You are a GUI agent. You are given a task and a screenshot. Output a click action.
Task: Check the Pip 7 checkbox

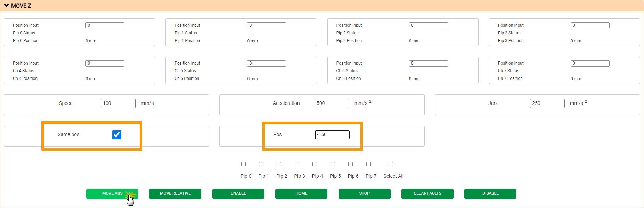[x=368, y=164]
